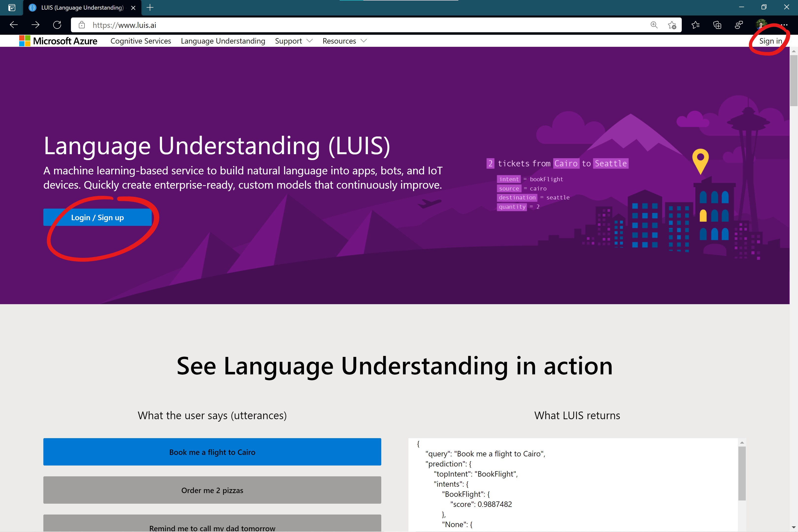Click the Microsoft Azure logo
This screenshot has height=532, width=798.
(58, 41)
